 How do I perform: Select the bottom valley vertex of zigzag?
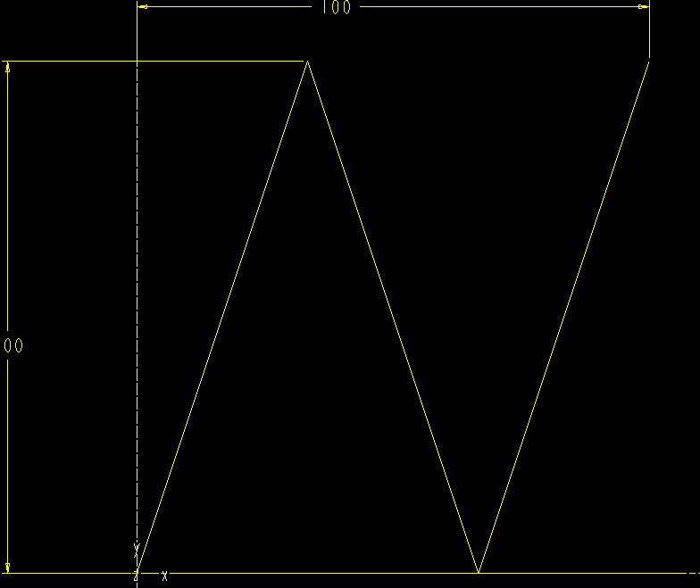(x=479, y=573)
